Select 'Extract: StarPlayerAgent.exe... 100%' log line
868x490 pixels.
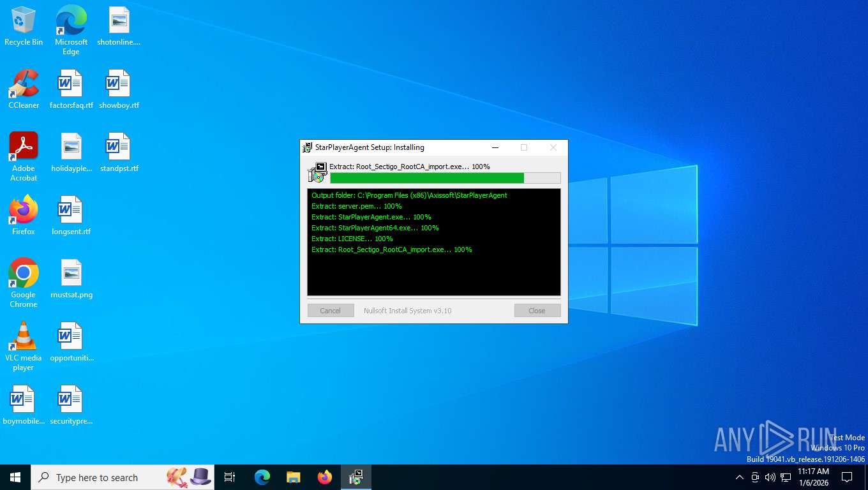[x=371, y=217]
